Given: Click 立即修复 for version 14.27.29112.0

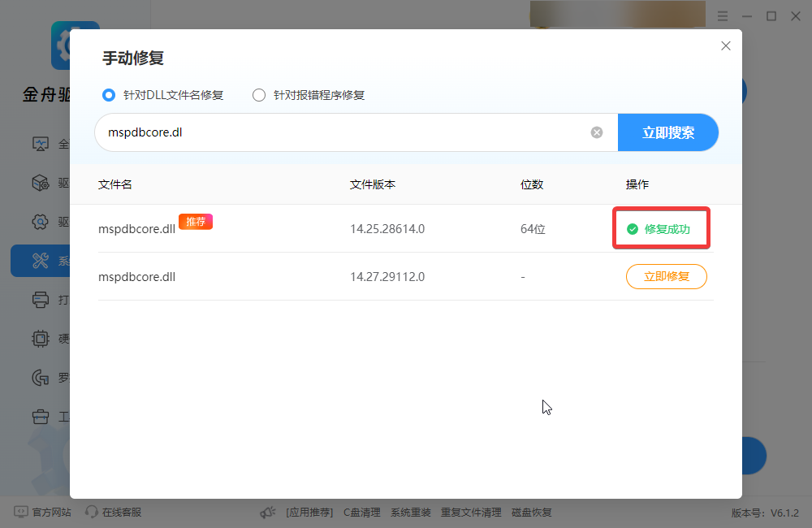Looking at the screenshot, I should [x=666, y=276].
